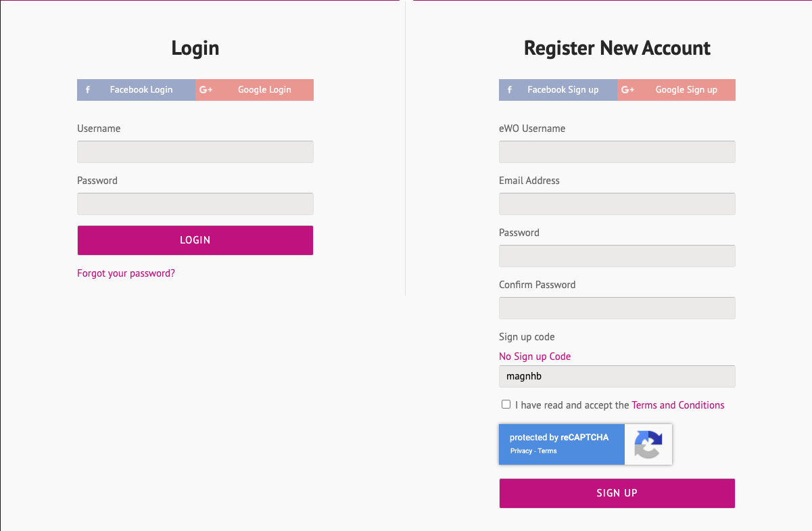Click the Google+ icon beside Google Sign up
The width and height of the screenshot is (812, 531).
(627, 90)
